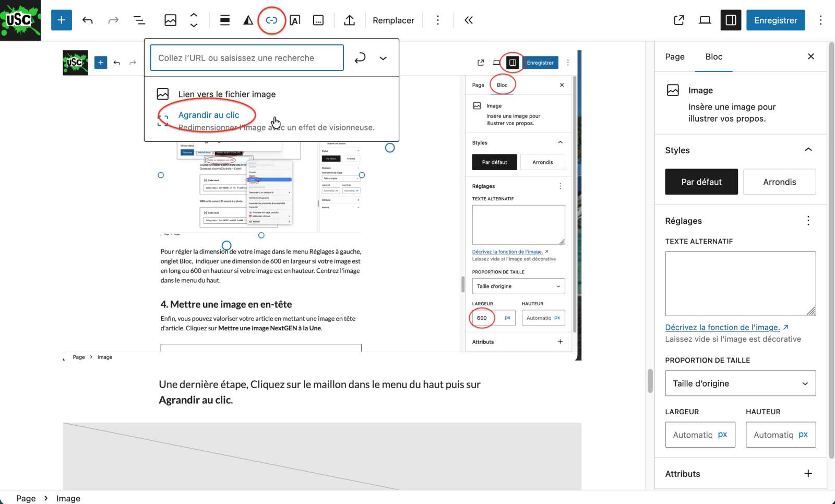Click the align block icon

pyautogui.click(x=225, y=20)
